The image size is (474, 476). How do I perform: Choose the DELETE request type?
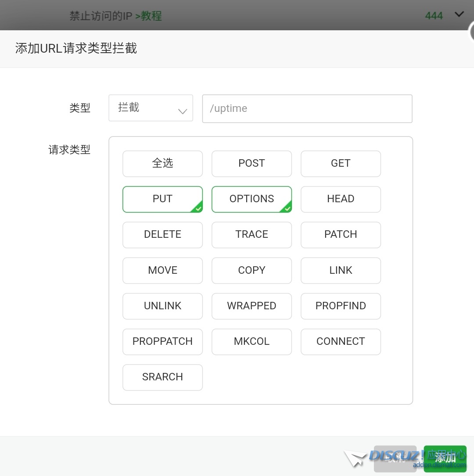(x=162, y=235)
